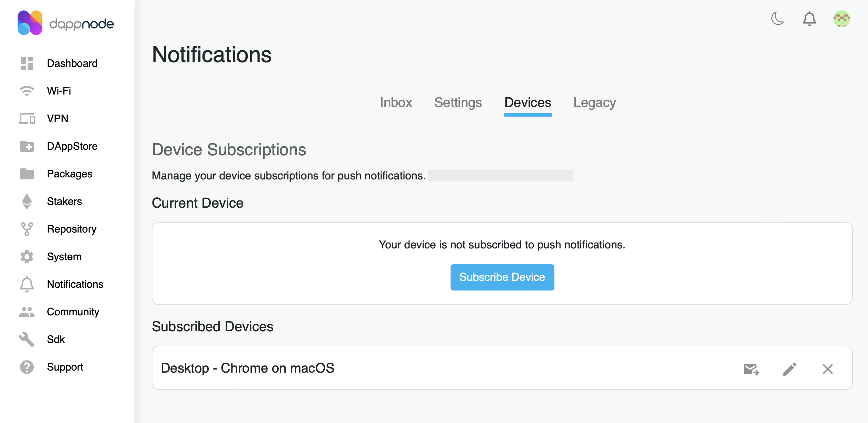Open the DAppStore

(72, 146)
